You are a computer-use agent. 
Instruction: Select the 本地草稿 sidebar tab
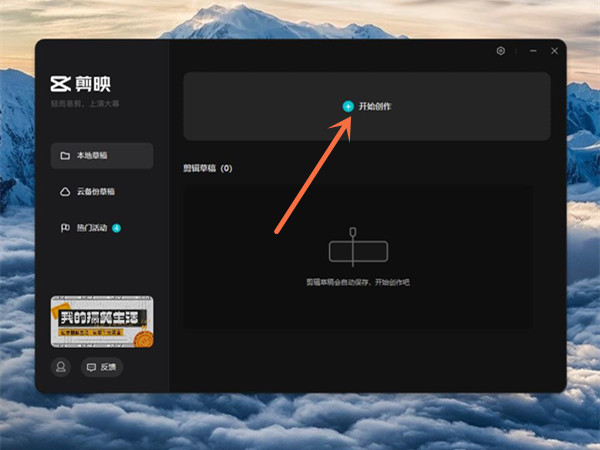point(102,156)
